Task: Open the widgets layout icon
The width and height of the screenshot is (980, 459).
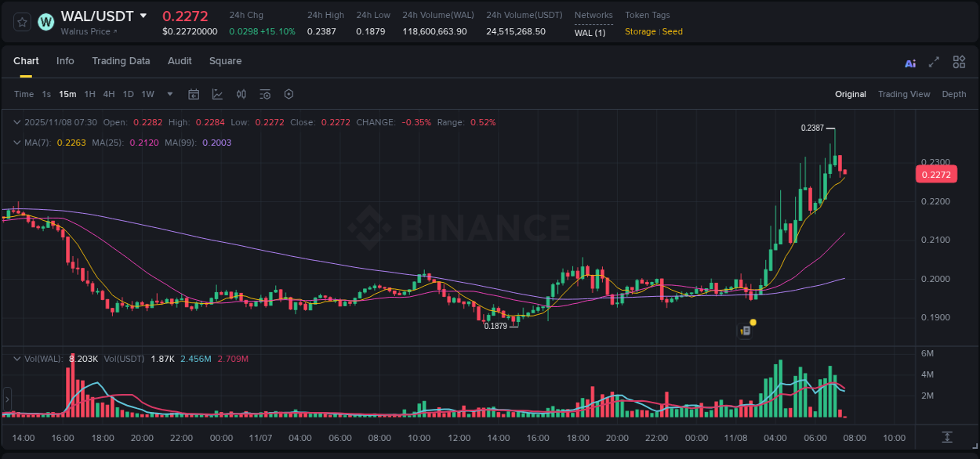Action: click(x=959, y=62)
